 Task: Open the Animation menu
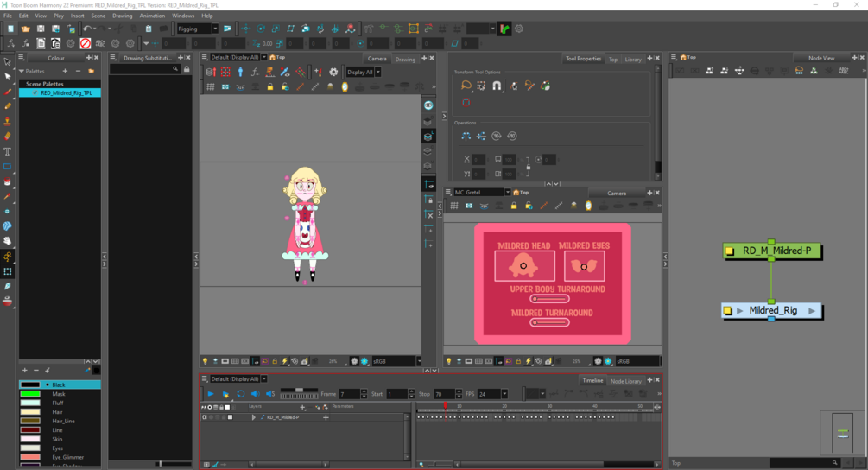pyautogui.click(x=152, y=16)
